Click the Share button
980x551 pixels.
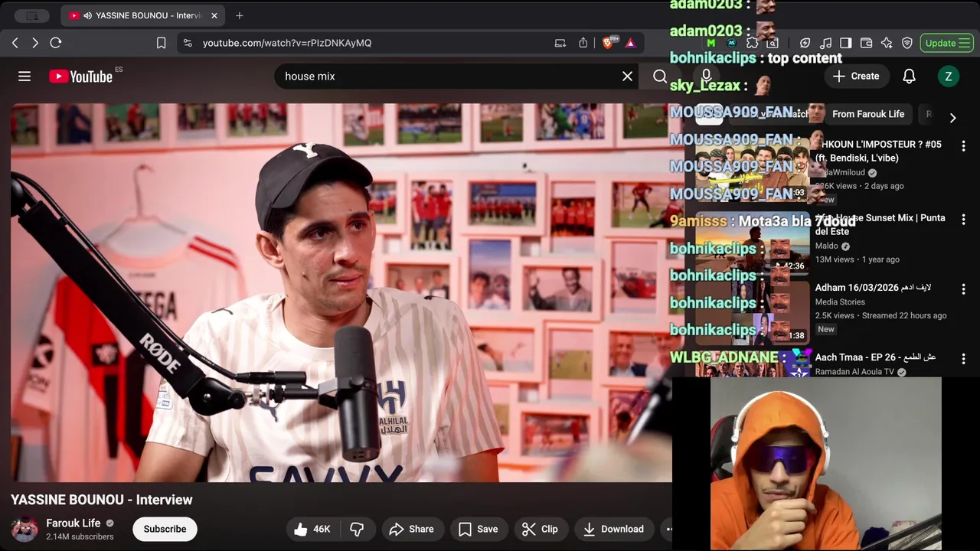411,529
